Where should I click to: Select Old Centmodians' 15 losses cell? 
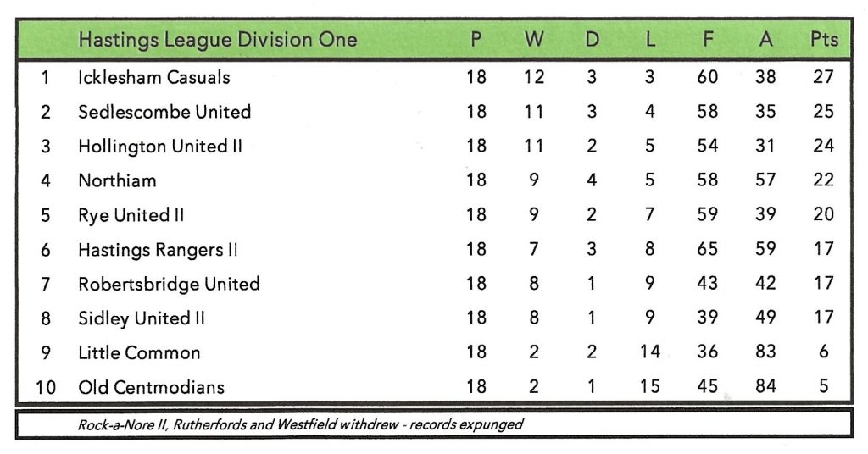pos(649,388)
